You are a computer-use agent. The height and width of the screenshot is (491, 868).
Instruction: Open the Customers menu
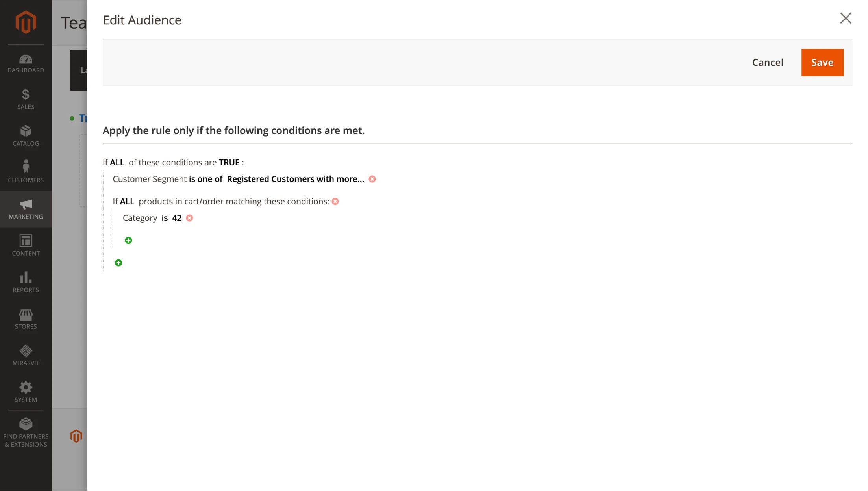pyautogui.click(x=26, y=172)
